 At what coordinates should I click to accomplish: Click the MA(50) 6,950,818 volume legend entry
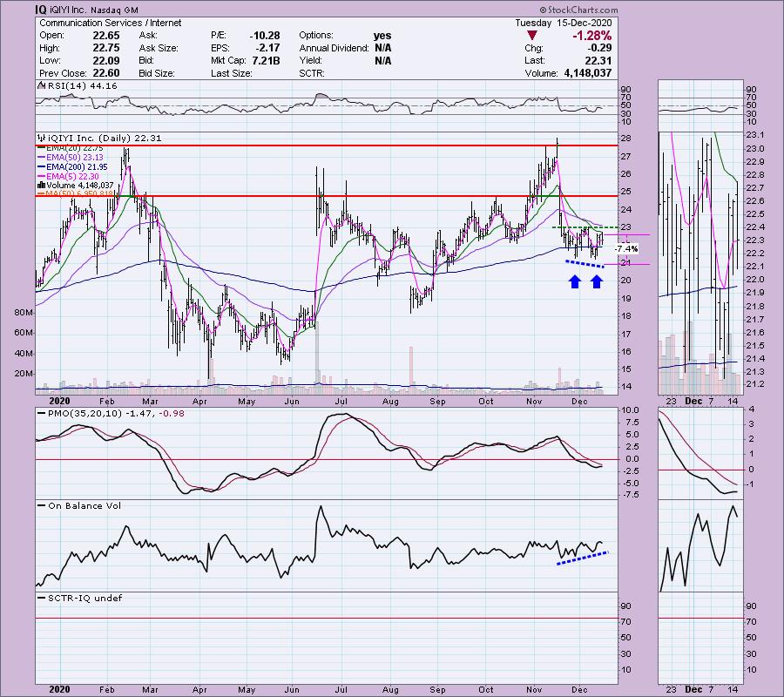click(x=78, y=194)
